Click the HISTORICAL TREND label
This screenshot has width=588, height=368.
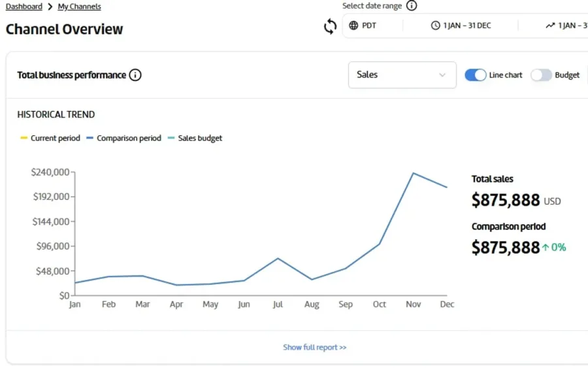click(56, 114)
